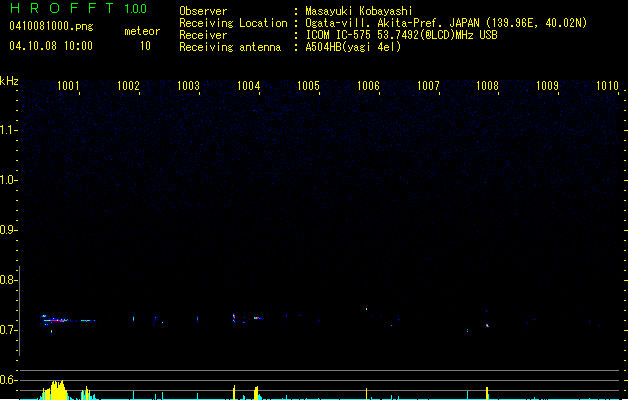The image size is (629, 400).
Task: Click the echo spot at 1008
Action: pyautogui.click(x=487, y=325)
